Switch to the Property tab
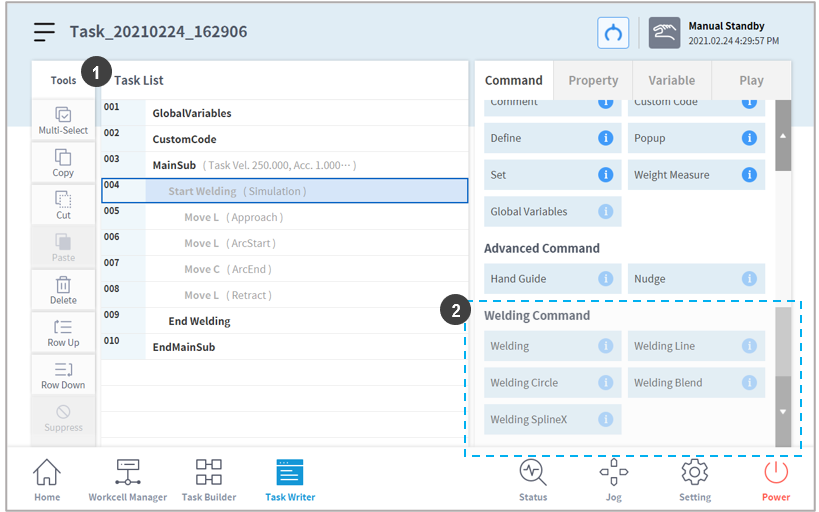This screenshot has height=512, width=819. [593, 80]
